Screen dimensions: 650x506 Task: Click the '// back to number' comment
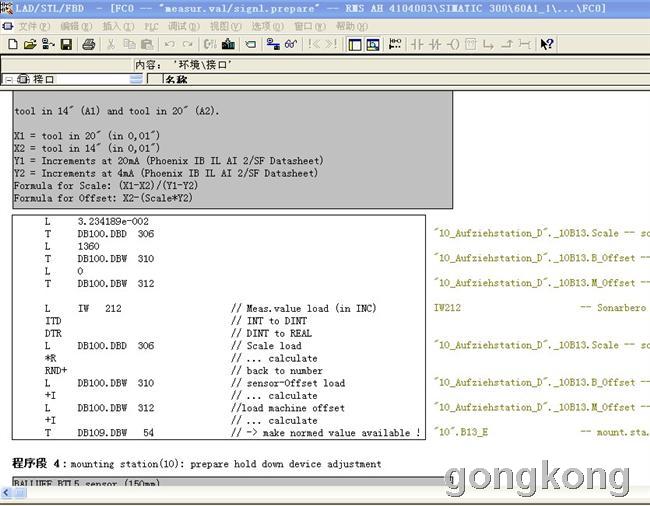coord(276,370)
